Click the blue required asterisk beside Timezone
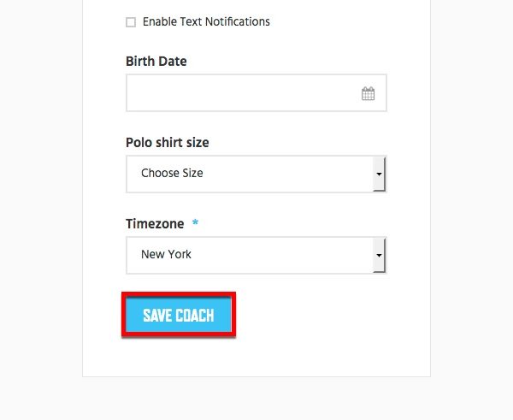Image resolution: width=513 pixels, height=420 pixels. (x=195, y=222)
